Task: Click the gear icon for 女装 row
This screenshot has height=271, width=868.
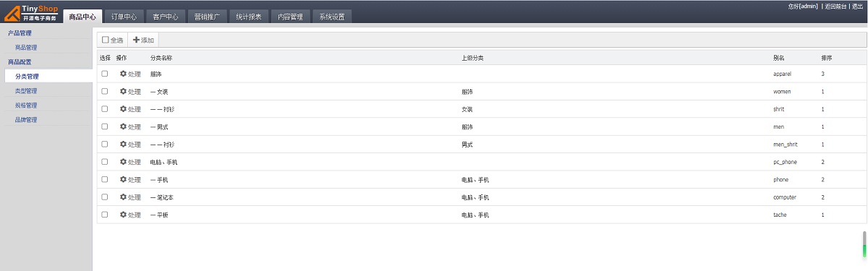Action: [x=123, y=92]
